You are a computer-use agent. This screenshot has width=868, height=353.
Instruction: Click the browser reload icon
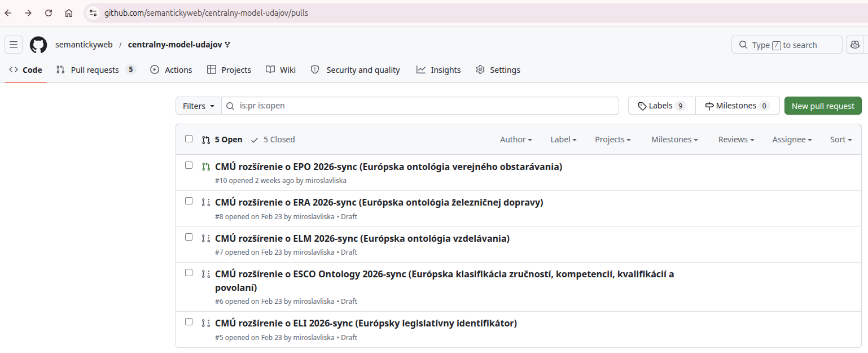pyautogui.click(x=49, y=13)
